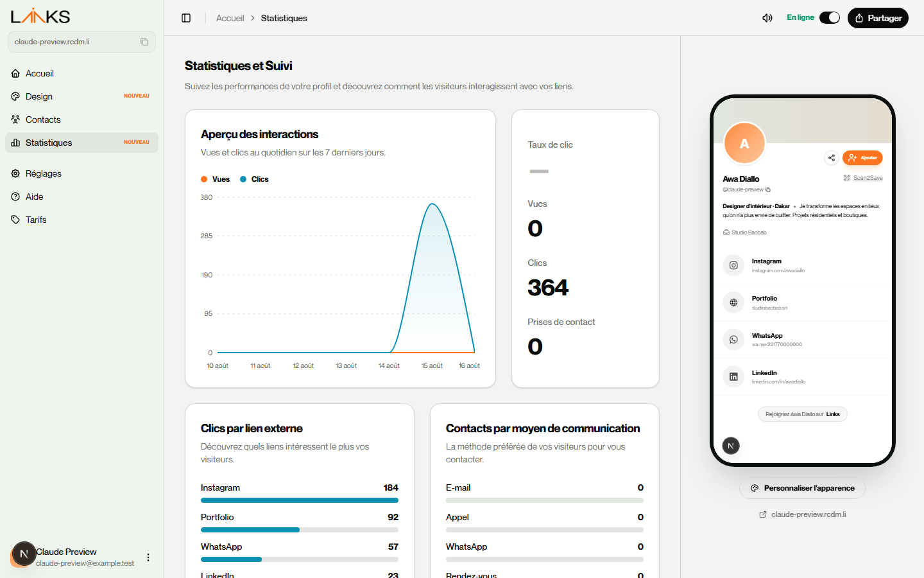Image resolution: width=924 pixels, height=578 pixels.
Task: Click the sound speaker icon
Action: click(767, 18)
